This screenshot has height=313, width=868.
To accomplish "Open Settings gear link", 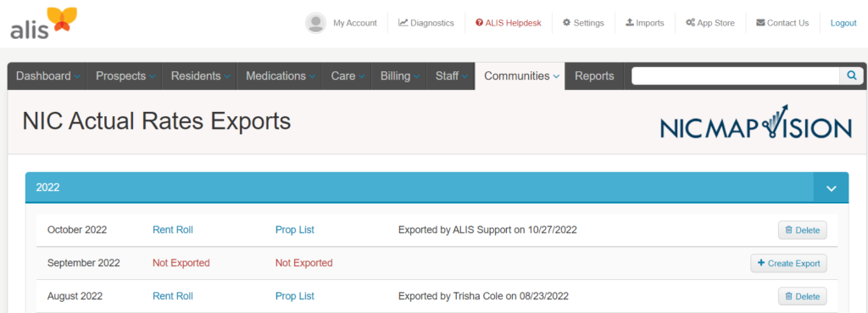I will coord(583,23).
